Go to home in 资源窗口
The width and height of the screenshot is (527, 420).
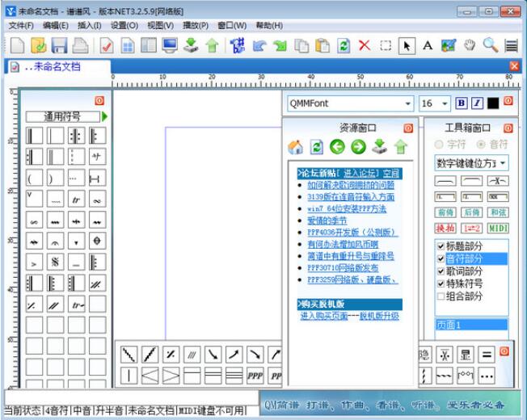point(295,147)
